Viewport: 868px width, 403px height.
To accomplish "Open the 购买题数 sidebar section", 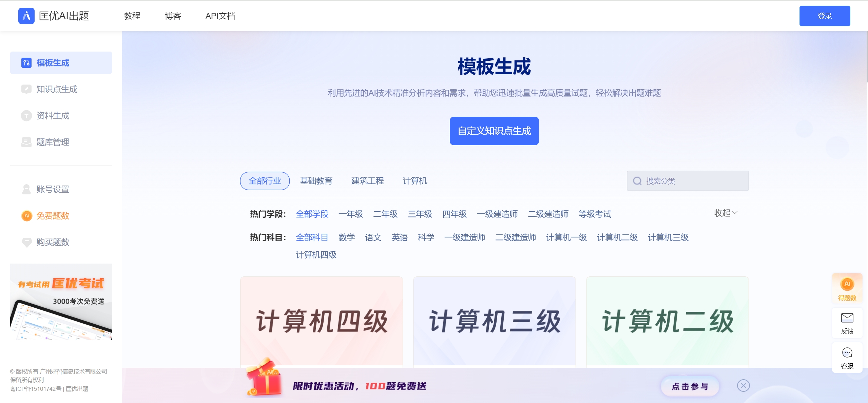I will [x=53, y=242].
